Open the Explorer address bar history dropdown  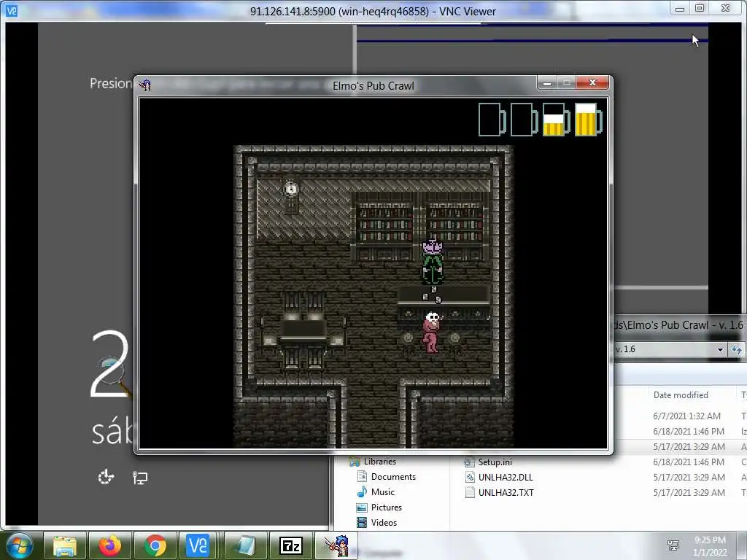(720, 349)
